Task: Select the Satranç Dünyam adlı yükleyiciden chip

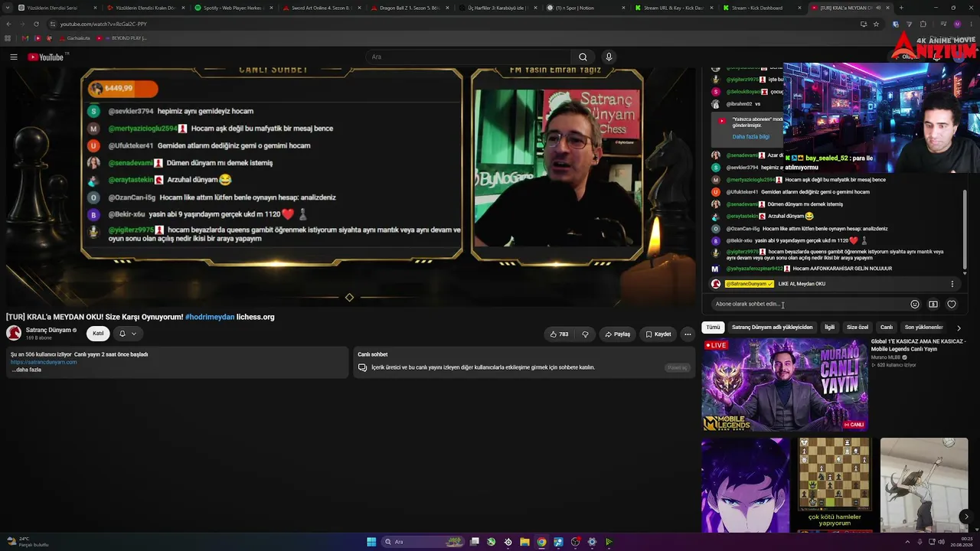Action: click(772, 328)
